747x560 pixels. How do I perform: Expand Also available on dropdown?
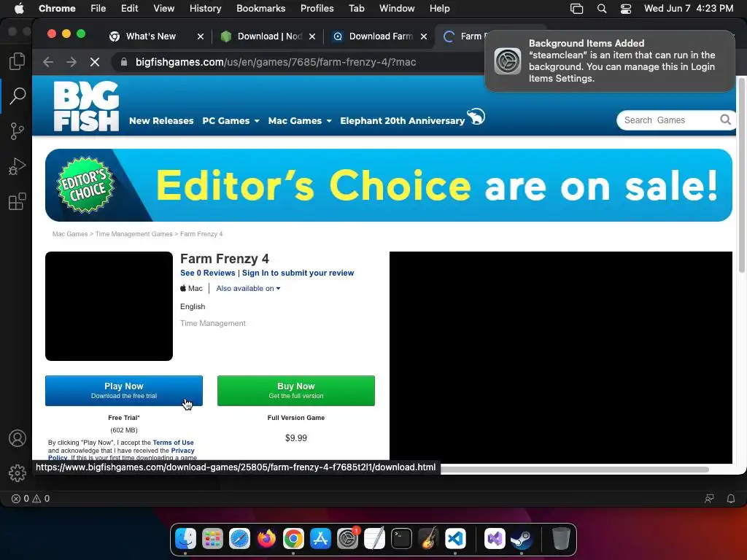[x=248, y=288]
